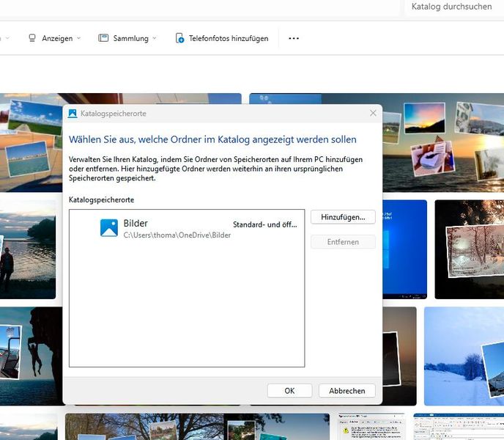This screenshot has width=504, height=440.
Task: Open the bare trees collage thumbnail
Action: 197,427
